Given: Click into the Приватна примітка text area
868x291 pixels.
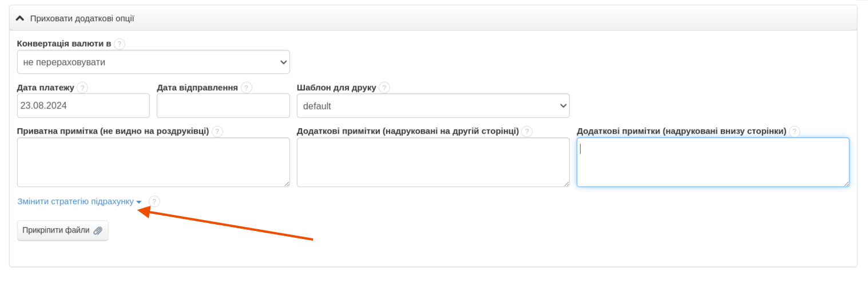Looking at the screenshot, I should 153,162.
